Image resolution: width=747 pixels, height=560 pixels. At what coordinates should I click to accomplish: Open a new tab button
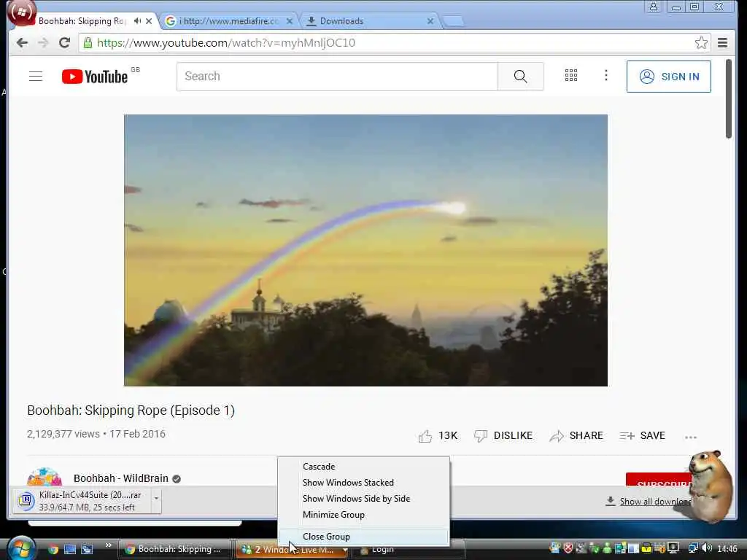pyautogui.click(x=454, y=21)
